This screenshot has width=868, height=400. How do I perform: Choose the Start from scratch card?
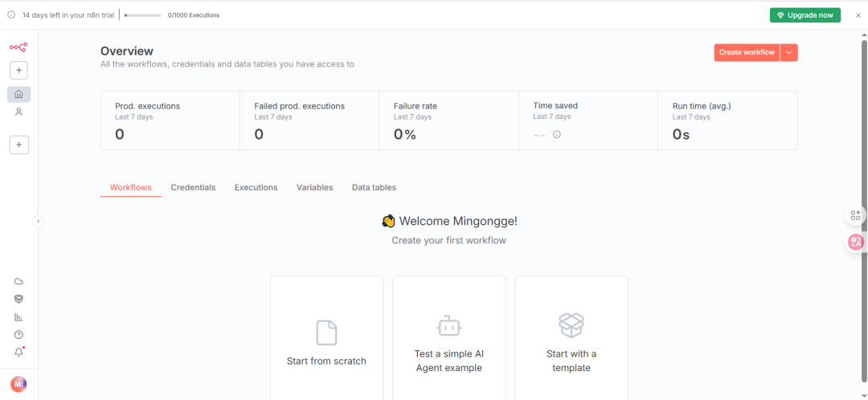tap(326, 337)
